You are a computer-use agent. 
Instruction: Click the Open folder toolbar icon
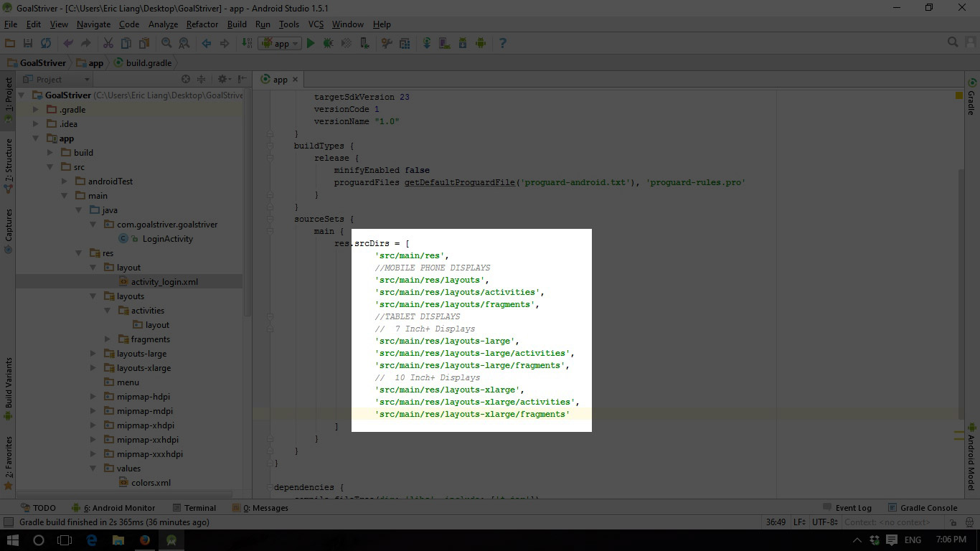[10, 43]
